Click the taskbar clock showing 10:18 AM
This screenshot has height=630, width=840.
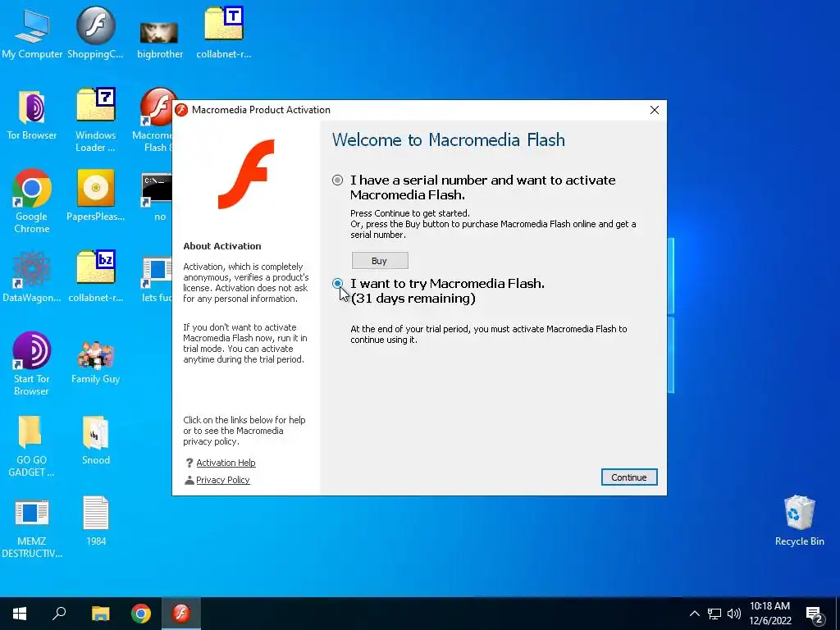click(x=769, y=614)
